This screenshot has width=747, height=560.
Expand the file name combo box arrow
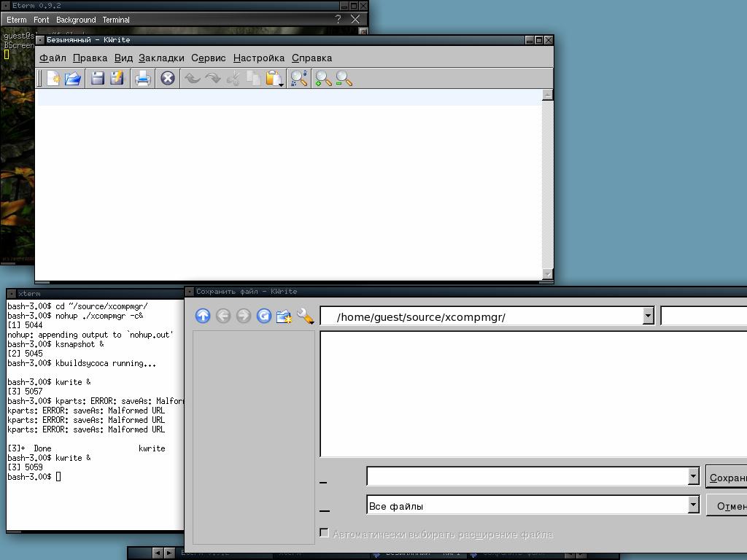click(x=693, y=476)
